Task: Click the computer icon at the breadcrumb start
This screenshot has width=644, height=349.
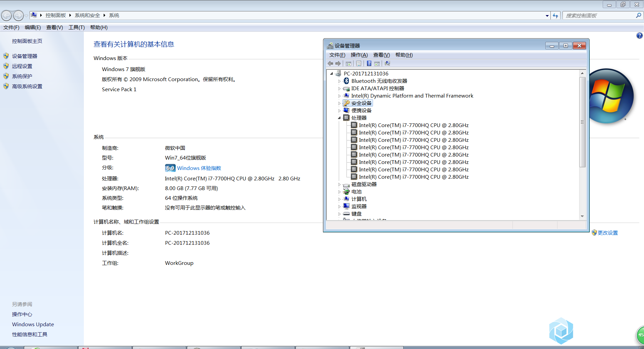Action: [34, 15]
